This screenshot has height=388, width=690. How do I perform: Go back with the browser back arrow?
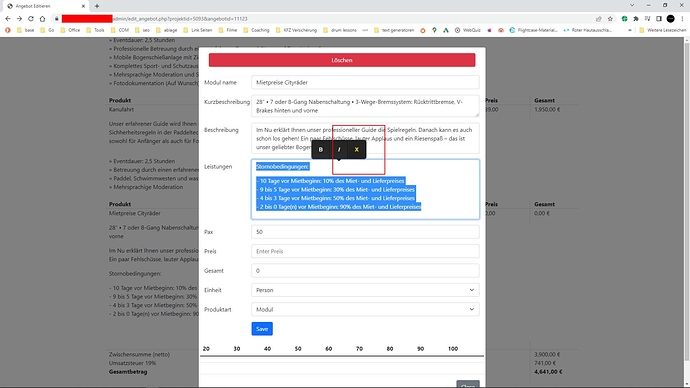coord(7,18)
